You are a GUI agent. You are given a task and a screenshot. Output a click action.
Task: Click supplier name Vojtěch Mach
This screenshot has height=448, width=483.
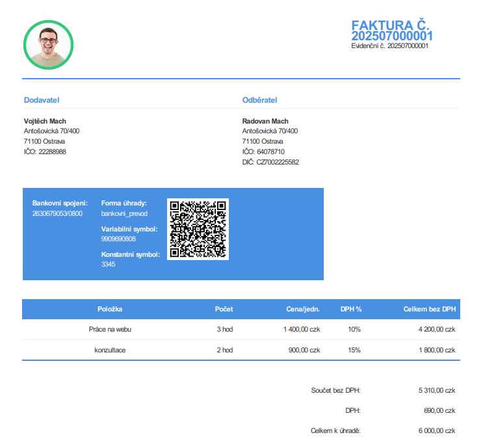[x=45, y=121]
